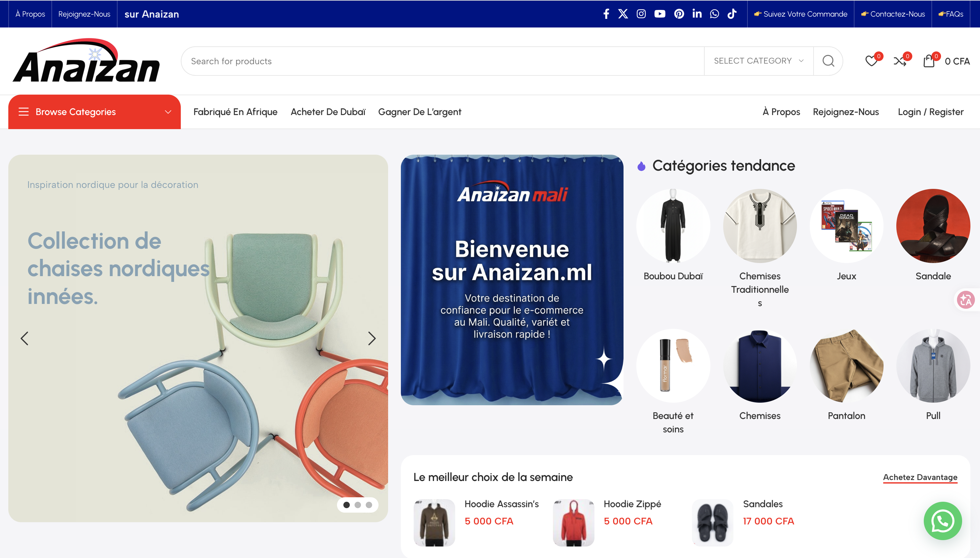Open the Acheter De Dubaï menu
The image size is (980, 558).
pos(328,112)
